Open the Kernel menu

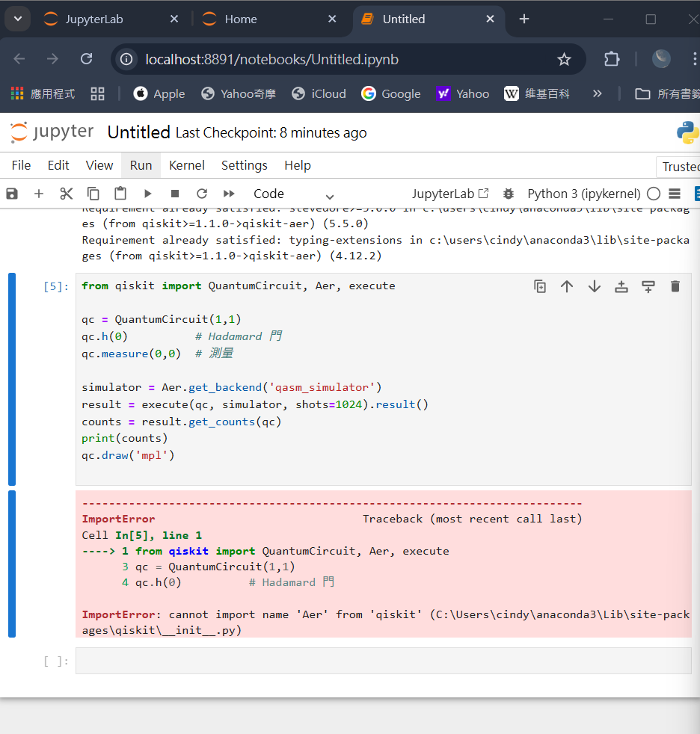pos(187,165)
